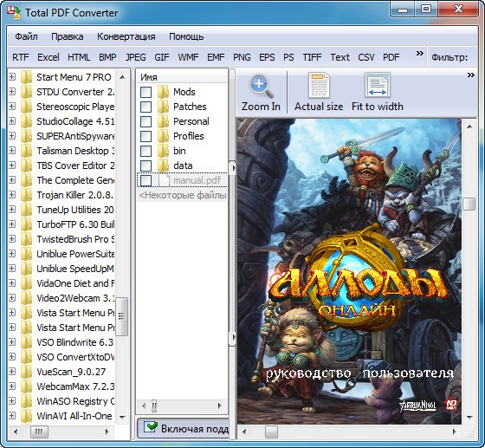Expand the Uniblue PowerSuite tree node
Screen dimensions: 485x448
point(12,254)
